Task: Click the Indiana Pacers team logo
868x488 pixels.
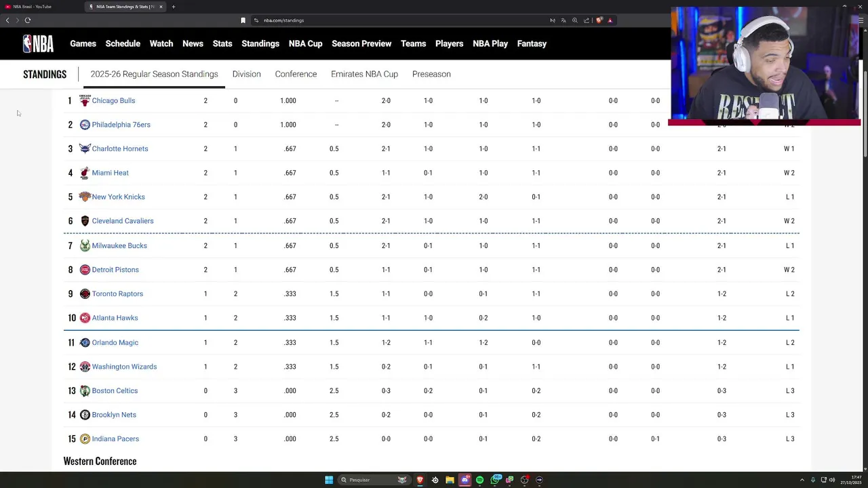Action: 85,439
